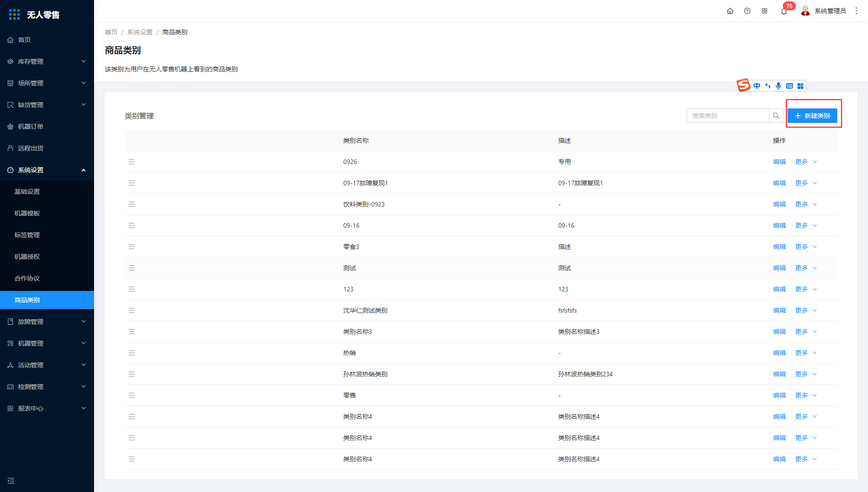The image size is (868, 492).
Task: Select 基础设置 submenu item
Action: (47, 192)
